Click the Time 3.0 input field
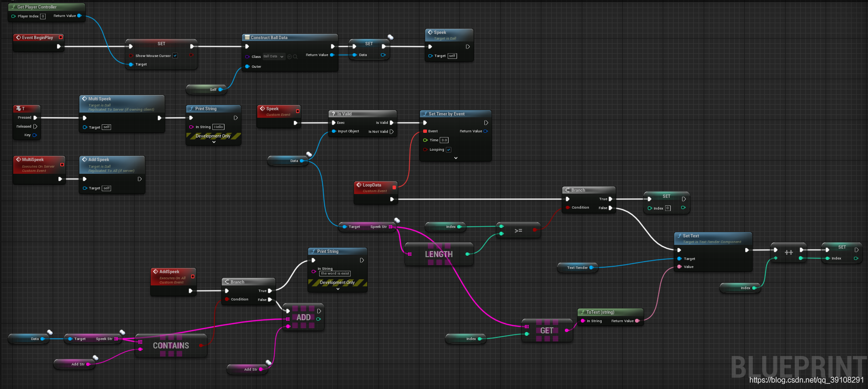 click(444, 140)
